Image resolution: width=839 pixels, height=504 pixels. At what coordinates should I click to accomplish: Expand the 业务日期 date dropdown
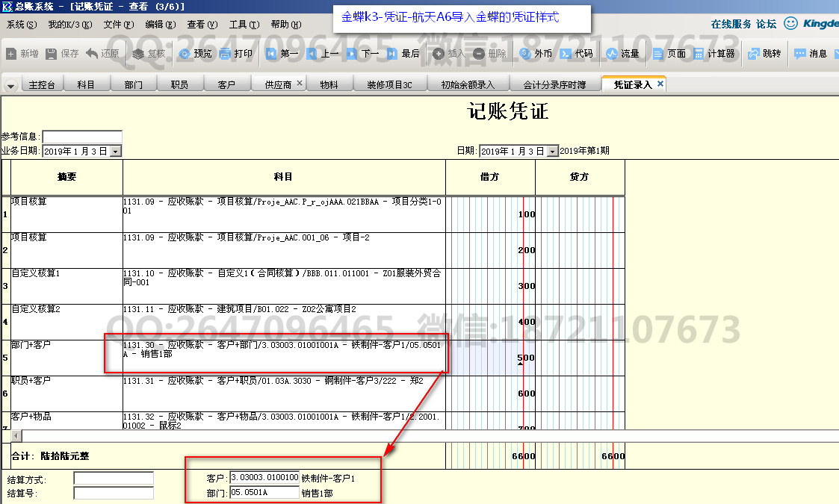115,151
